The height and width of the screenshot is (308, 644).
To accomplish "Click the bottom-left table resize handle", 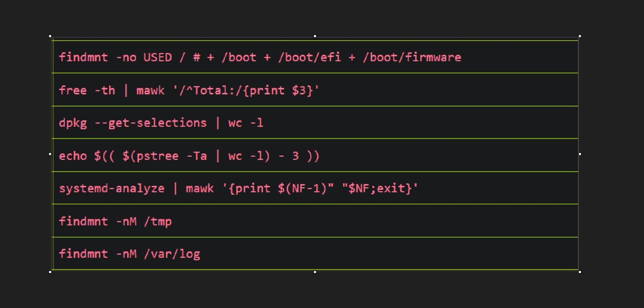I will pyautogui.click(x=50, y=272).
